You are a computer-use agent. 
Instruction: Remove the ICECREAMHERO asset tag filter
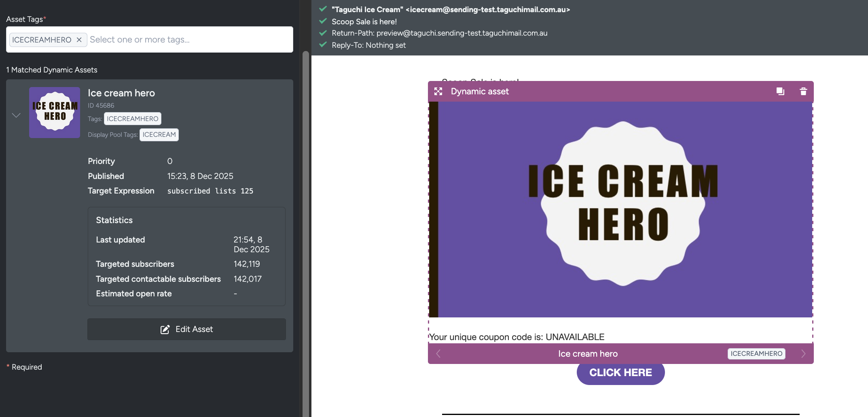[x=79, y=40]
